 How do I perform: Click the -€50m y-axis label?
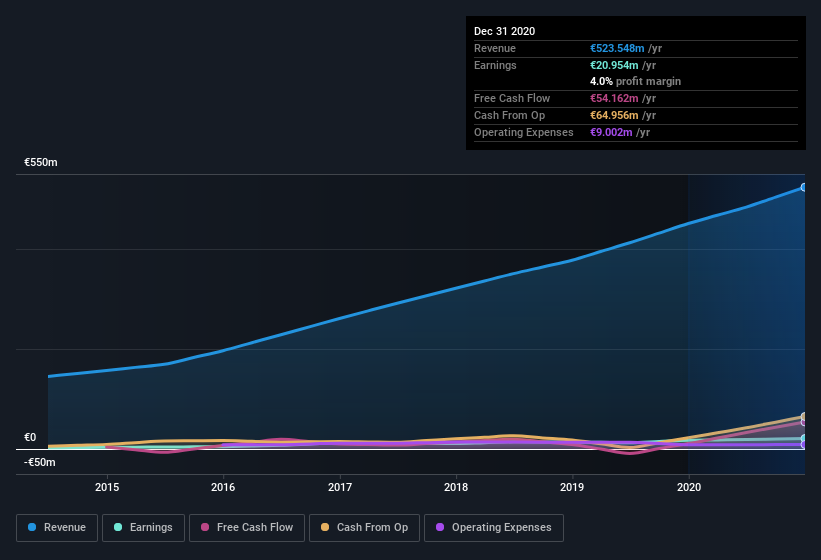tap(40, 462)
